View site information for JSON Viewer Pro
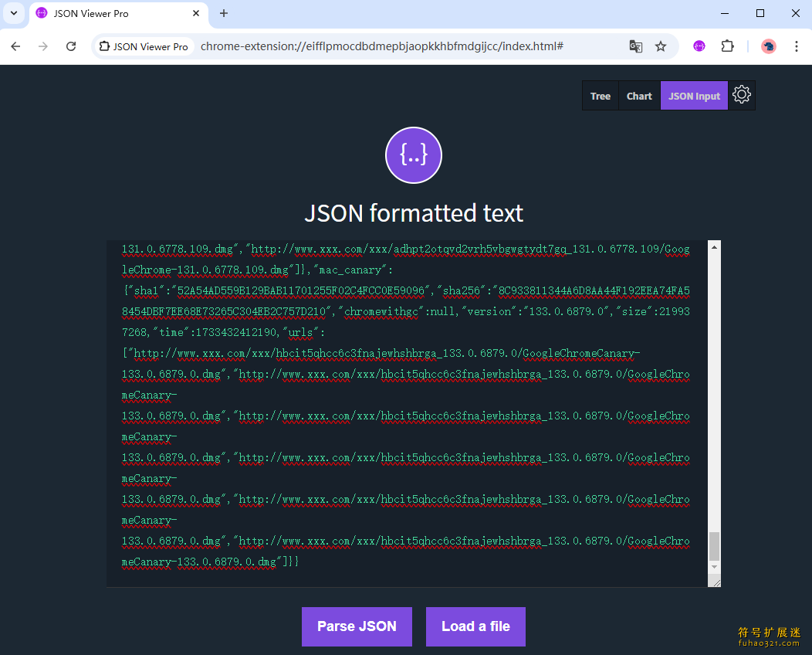Viewport: 812px width, 655px height. (144, 46)
